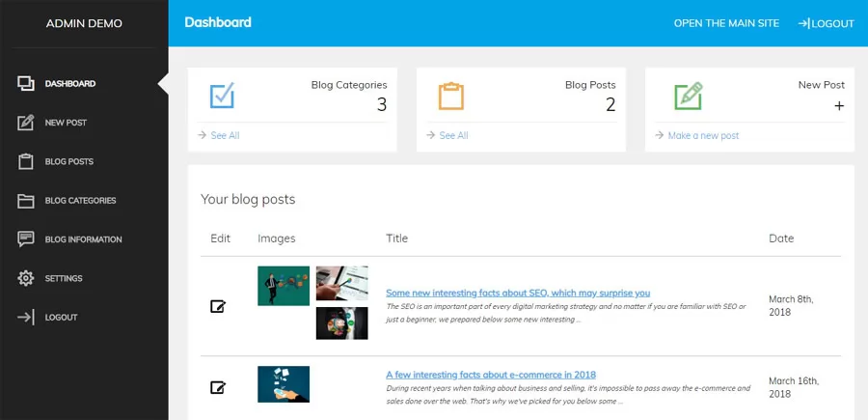Open the e-commerce in 2018 post title

(491, 374)
